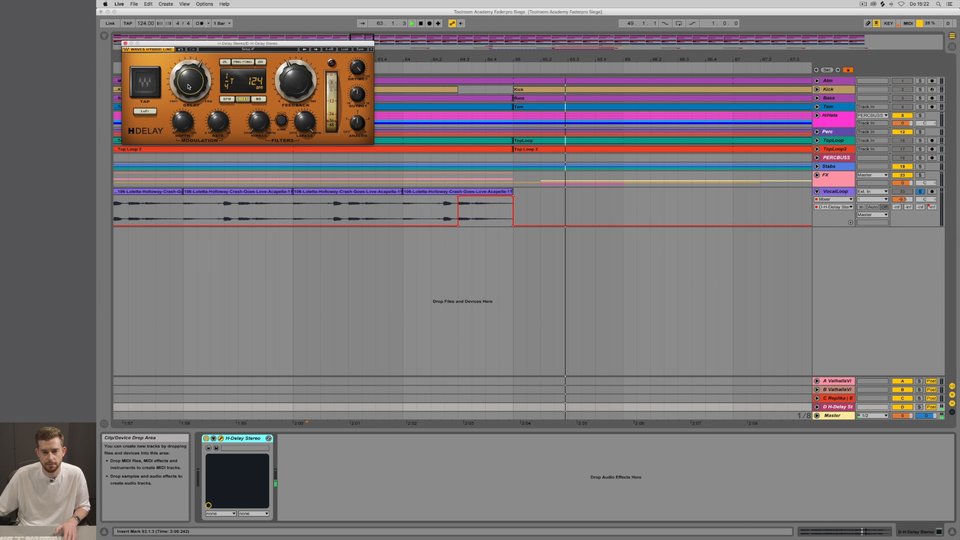Toggle the draw mode pencil icon
This screenshot has width=960, height=540.
click(x=868, y=23)
